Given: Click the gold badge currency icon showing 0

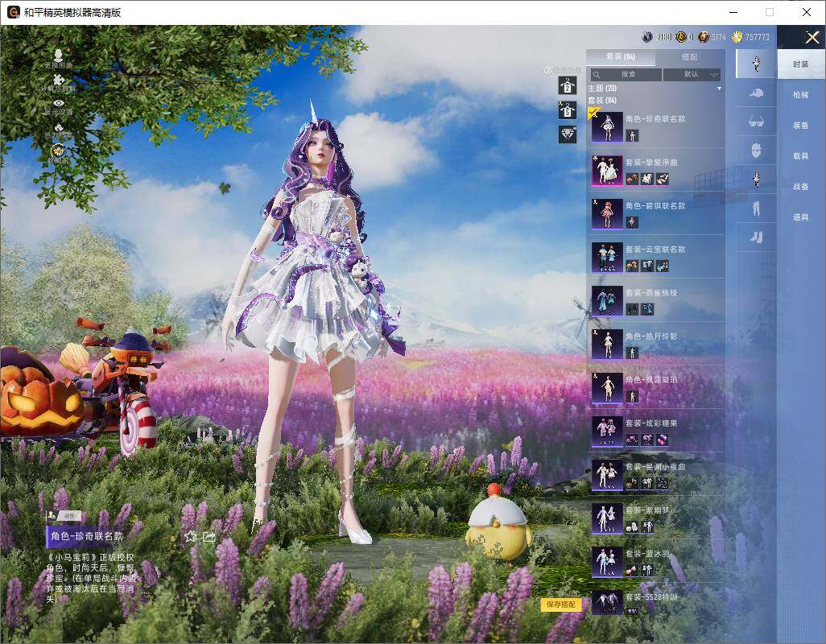Looking at the screenshot, I should click(680, 37).
